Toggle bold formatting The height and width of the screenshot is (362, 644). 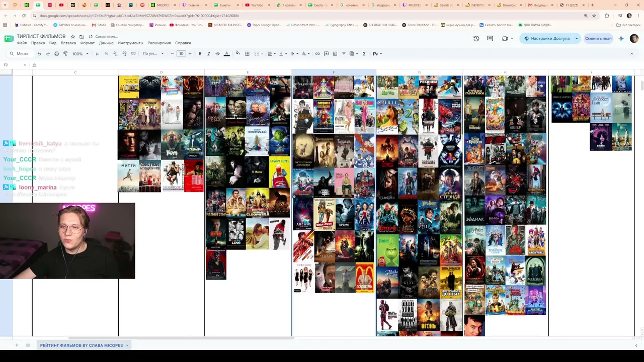point(200,54)
